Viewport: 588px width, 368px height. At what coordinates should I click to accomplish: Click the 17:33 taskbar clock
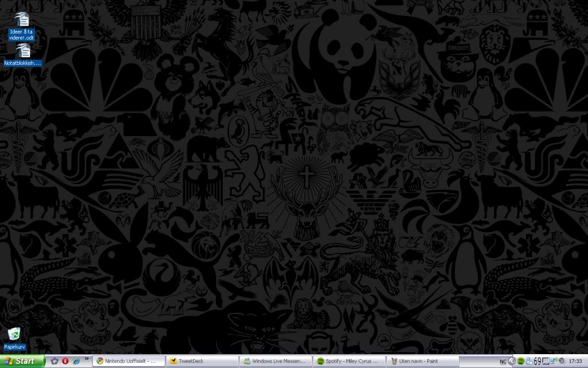pos(575,361)
